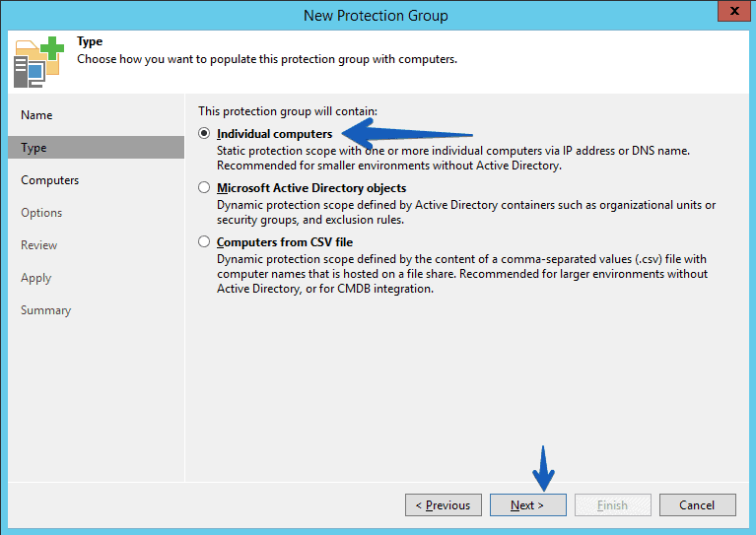The width and height of the screenshot is (756, 535).
Task: Select the Individual computers radio button
Action: [204, 134]
